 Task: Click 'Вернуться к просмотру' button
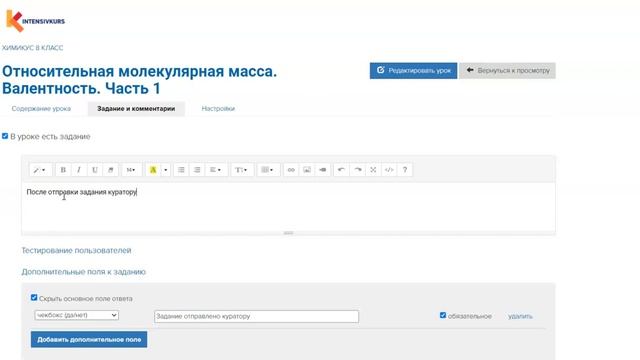click(507, 71)
